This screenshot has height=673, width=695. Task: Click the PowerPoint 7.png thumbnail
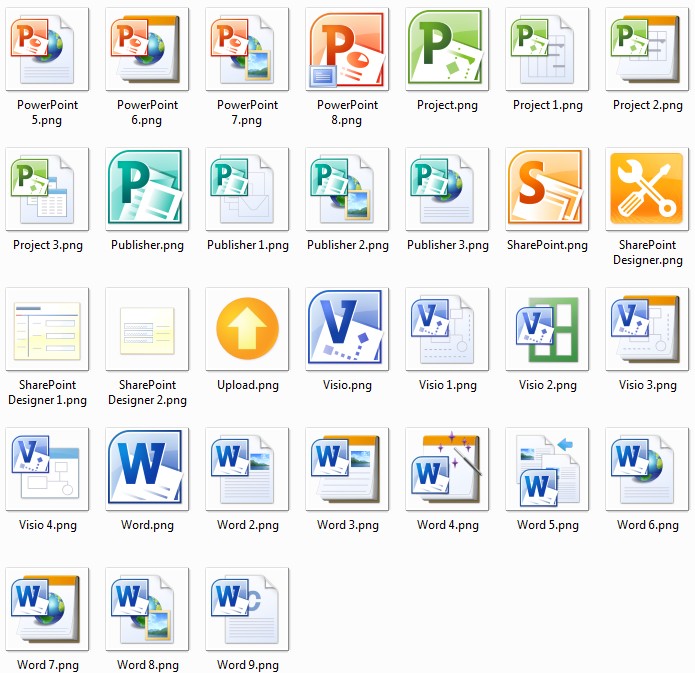247,49
